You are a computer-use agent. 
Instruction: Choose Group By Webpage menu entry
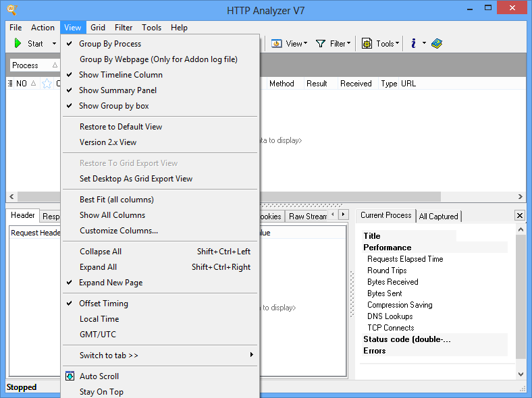(x=160, y=59)
